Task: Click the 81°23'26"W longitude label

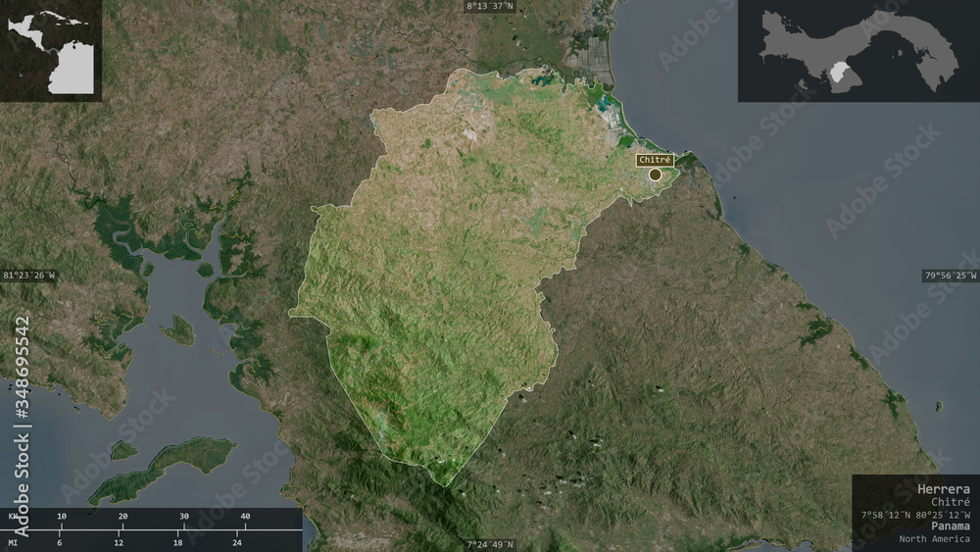Action: point(28,276)
